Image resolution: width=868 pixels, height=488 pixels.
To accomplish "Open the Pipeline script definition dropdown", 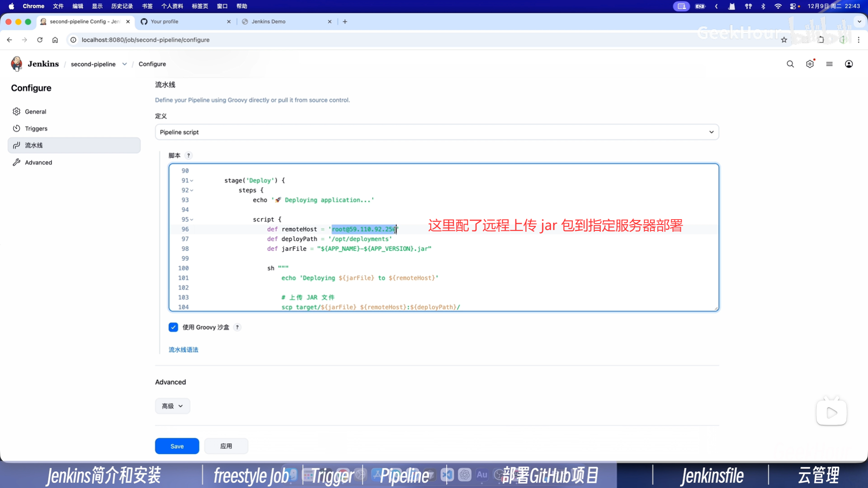I will 436,132.
